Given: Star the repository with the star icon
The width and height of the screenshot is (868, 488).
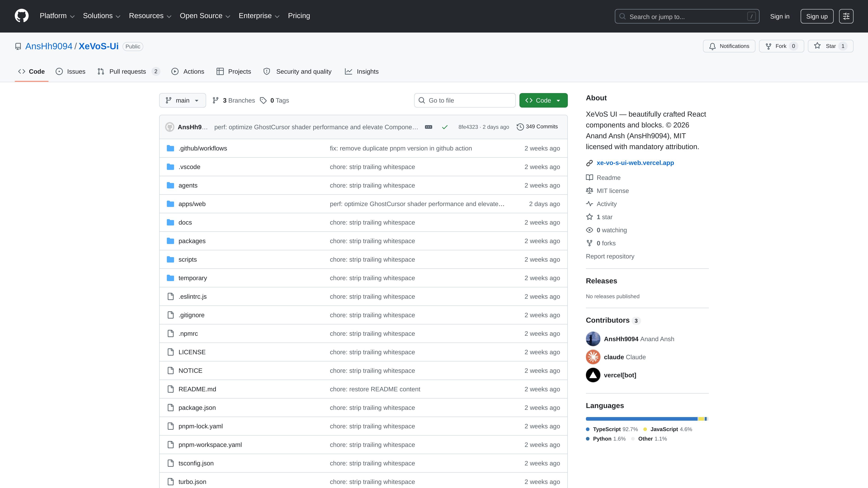Looking at the screenshot, I should pyautogui.click(x=817, y=46).
